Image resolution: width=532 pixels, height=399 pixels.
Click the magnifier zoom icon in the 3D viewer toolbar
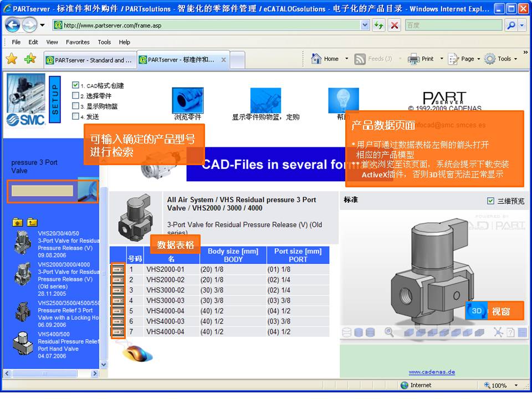click(389, 332)
